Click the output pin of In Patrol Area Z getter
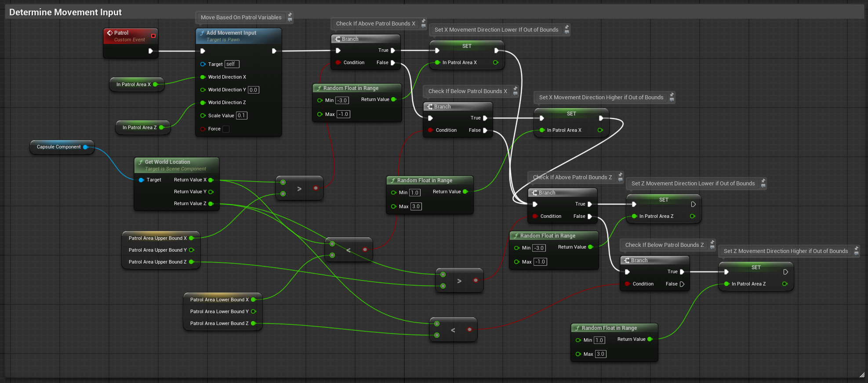The height and width of the screenshot is (383, 868). 162,127
